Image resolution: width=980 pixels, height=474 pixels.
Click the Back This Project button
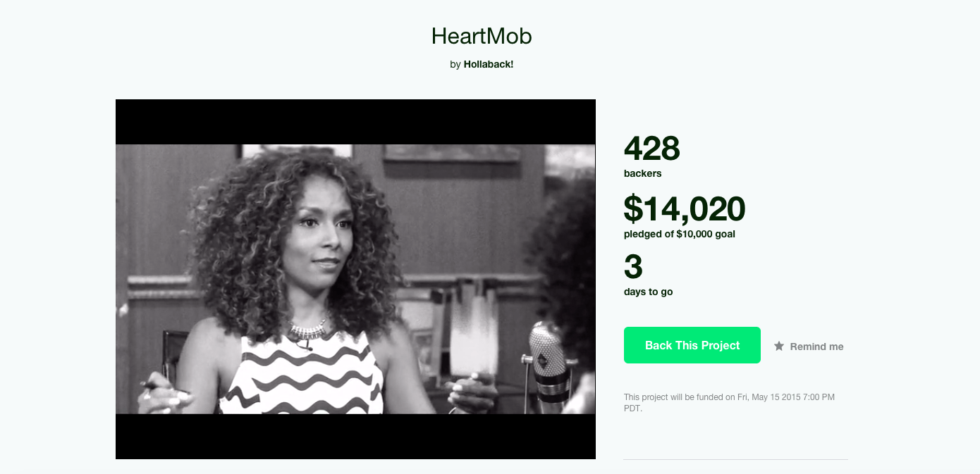coord(692,345)
